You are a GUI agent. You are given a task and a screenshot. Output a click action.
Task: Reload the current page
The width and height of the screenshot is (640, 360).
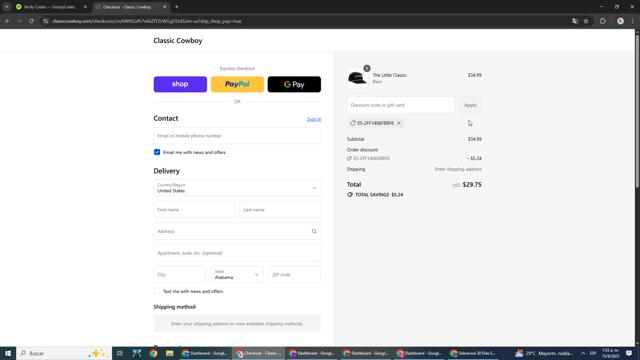(31, 21)
